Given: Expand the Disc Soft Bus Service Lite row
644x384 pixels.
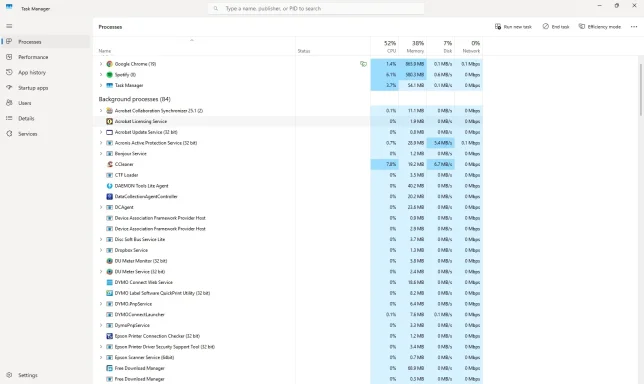Looking at the screenshot, I should [101, 239].
